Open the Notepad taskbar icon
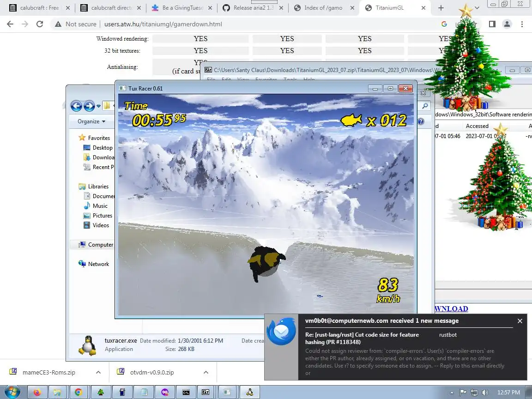This screenshot has width=532, height=399. (144, 392)
